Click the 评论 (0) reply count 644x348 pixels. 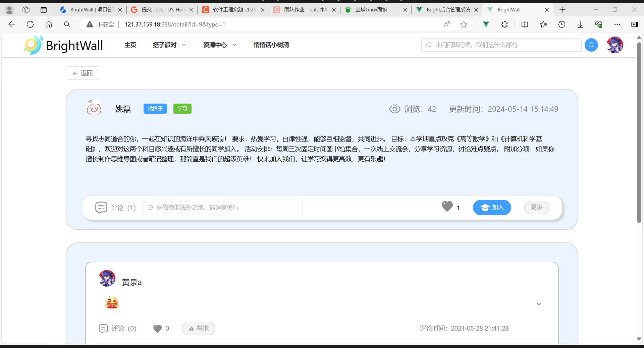(x=124, y=329)
